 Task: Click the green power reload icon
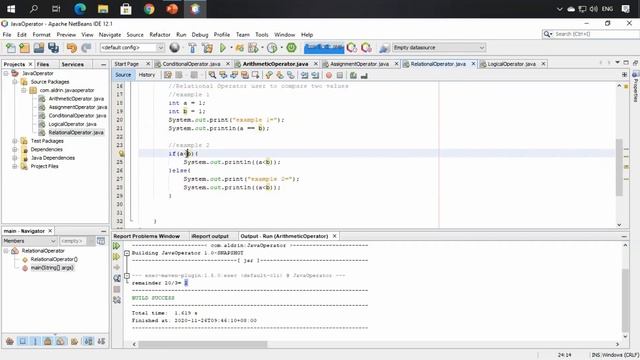coord(291,48)
